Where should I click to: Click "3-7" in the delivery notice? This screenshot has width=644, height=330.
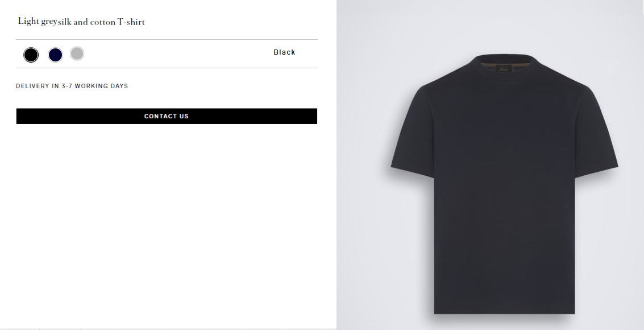pyautogui.click(x=67, y=86)
